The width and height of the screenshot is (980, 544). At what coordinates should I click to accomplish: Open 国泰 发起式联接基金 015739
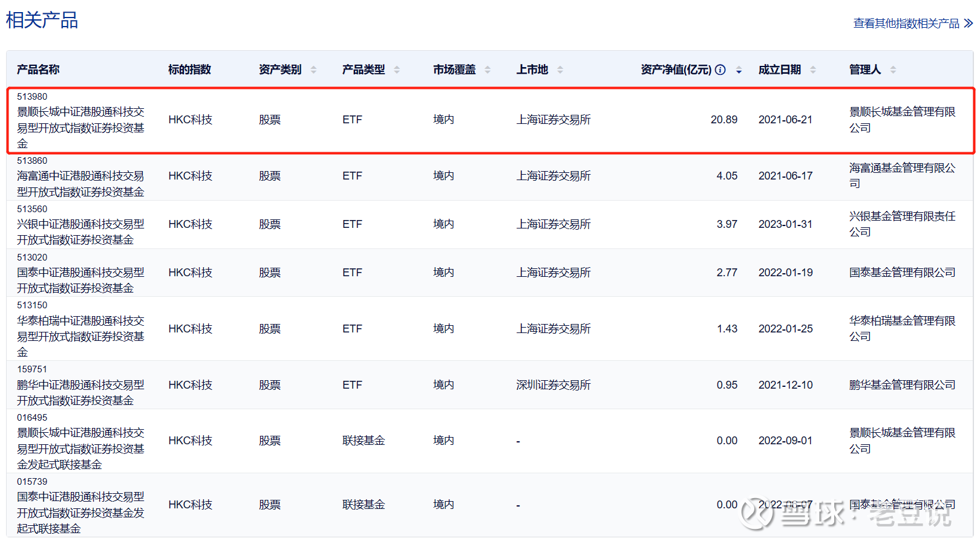coord(80,513)
